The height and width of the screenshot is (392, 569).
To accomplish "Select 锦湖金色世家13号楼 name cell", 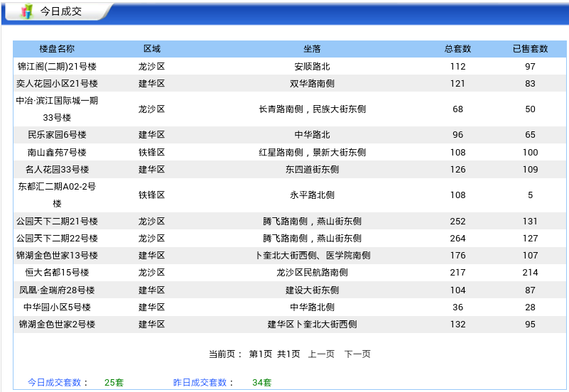I will coord(57,255).
